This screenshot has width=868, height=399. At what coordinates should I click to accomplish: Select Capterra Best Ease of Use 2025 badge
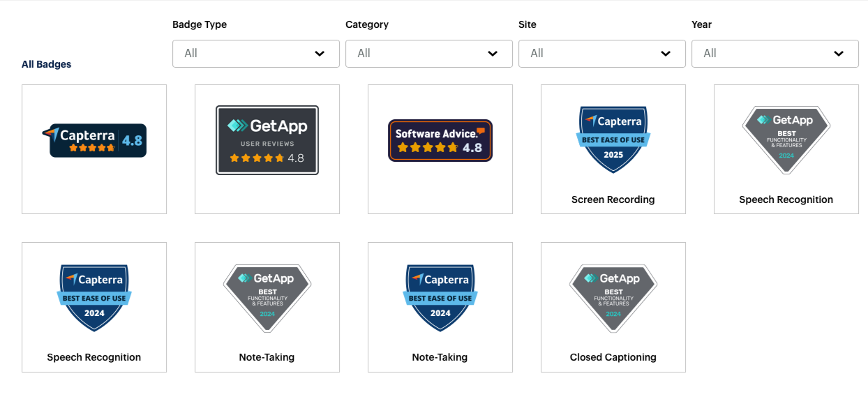point(613,140)
